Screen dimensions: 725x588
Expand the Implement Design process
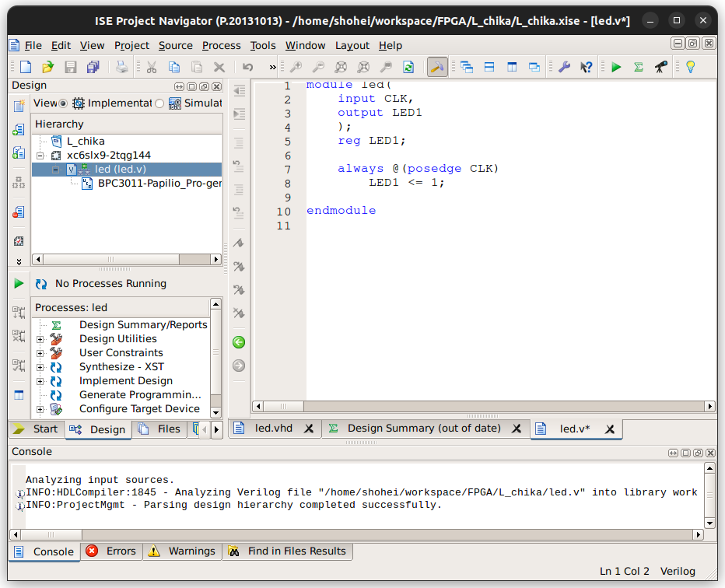tap(40, 381)
